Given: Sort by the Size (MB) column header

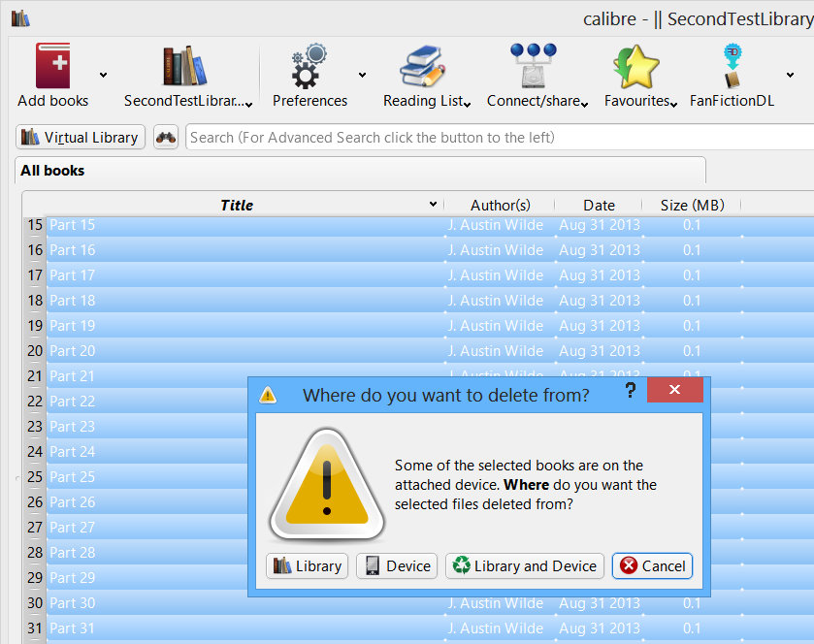Looking at the screenshot, I should [692, 205].
